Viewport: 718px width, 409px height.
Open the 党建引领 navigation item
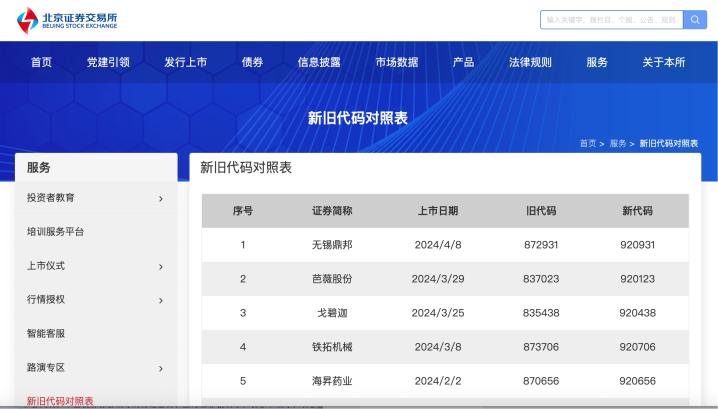[x=108, y=62]
